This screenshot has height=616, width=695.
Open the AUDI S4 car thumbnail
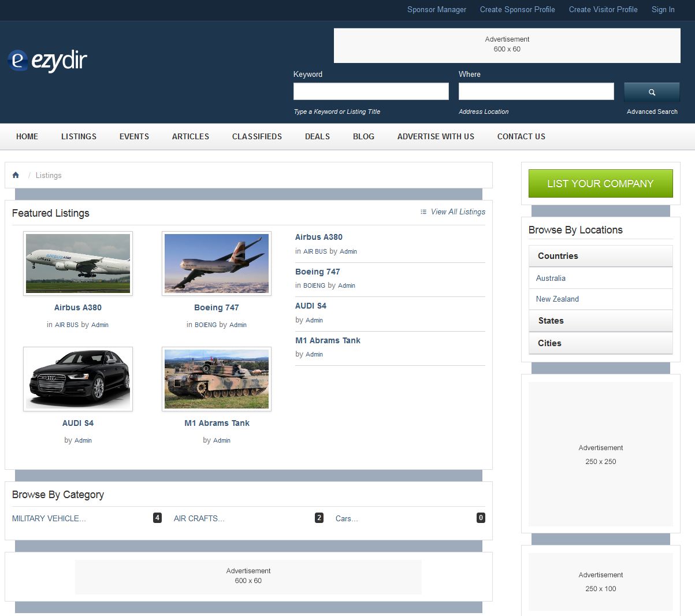click(x=78, y=379)
